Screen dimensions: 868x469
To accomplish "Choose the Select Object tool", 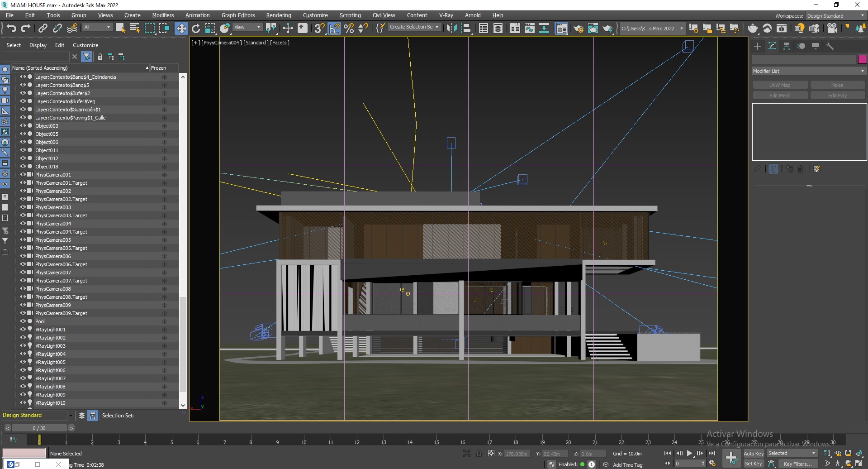I will [120, 28].
